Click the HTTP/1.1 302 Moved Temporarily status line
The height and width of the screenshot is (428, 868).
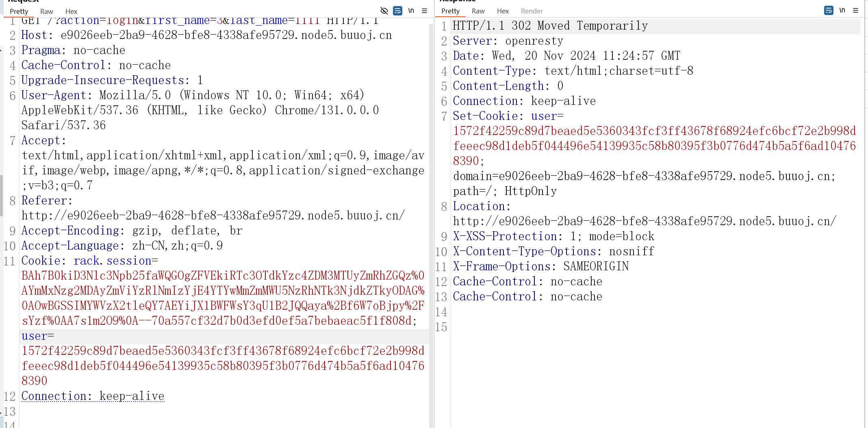tap(550, 26)
